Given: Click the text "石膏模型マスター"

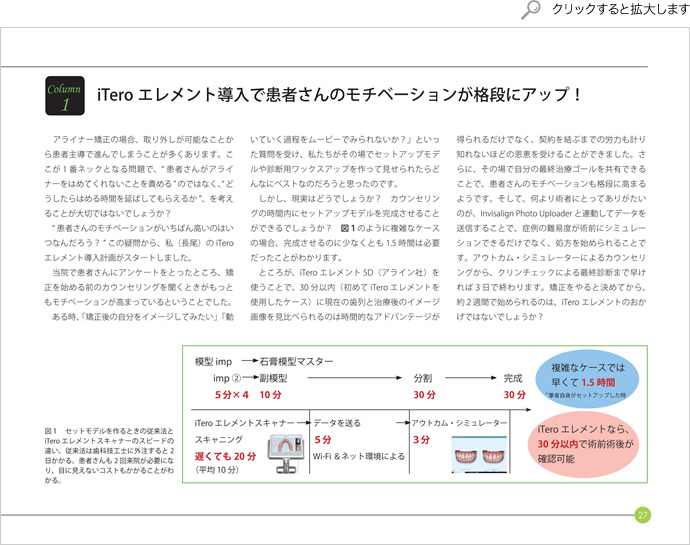Looking at the screenshot, I should (296, 362).
